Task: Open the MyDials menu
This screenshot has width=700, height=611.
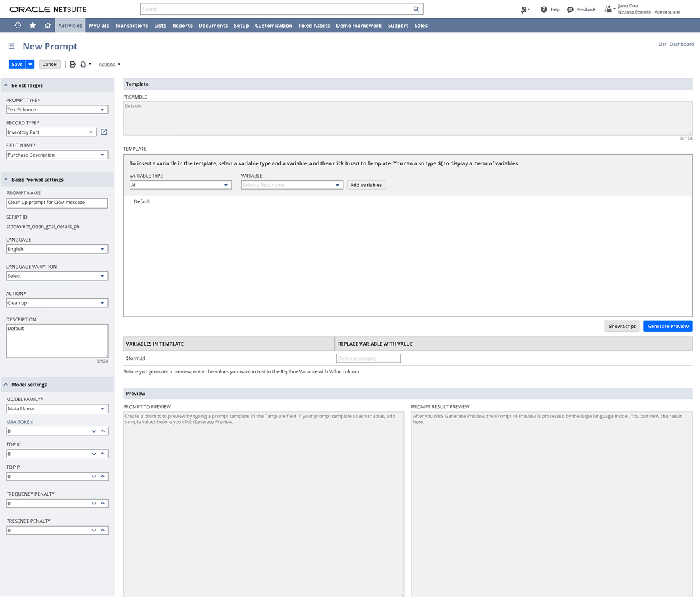Action: 99,26
